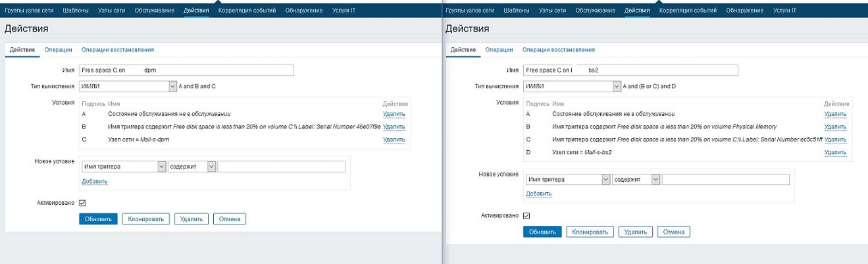Click Удалить button below left form
The image size is (868, 264).
(192, 219)
